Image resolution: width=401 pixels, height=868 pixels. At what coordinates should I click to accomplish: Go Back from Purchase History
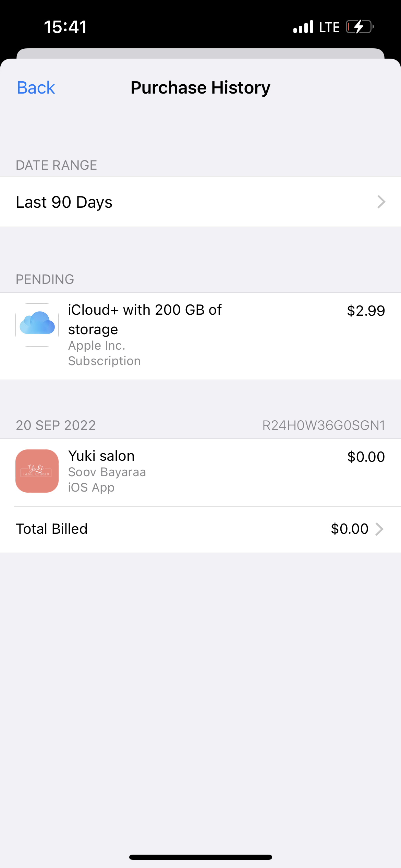36,88
